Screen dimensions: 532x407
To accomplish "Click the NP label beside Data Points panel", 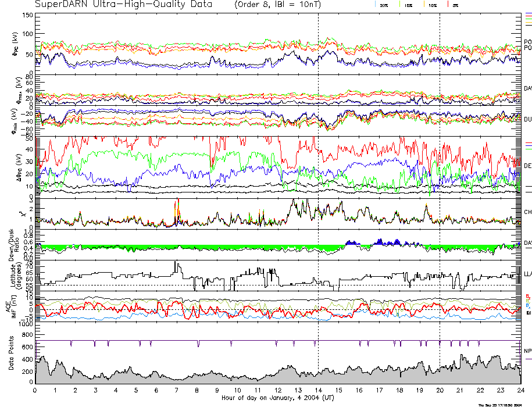I will (x=527, y=351).
